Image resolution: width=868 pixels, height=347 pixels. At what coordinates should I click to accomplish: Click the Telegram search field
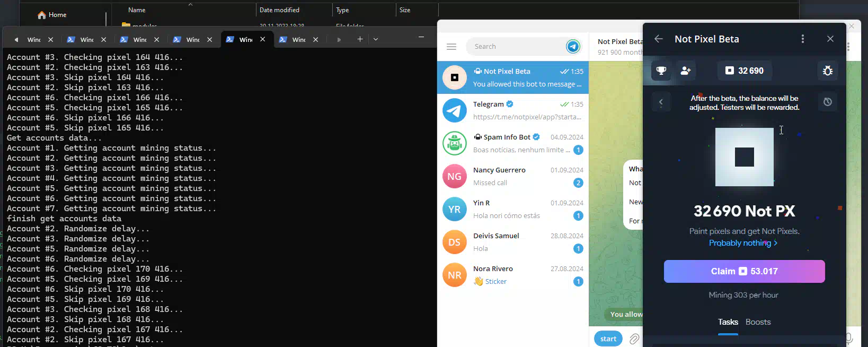pos(517,47)
